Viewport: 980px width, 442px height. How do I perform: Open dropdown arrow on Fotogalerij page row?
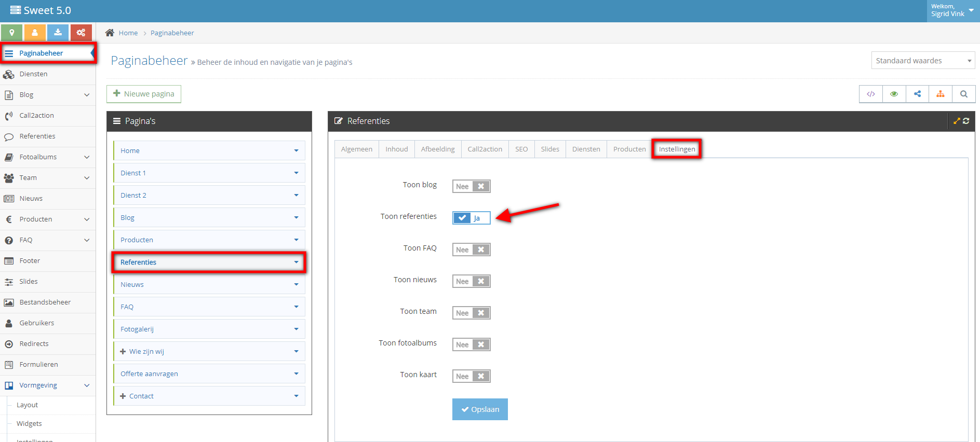[296, 329]
